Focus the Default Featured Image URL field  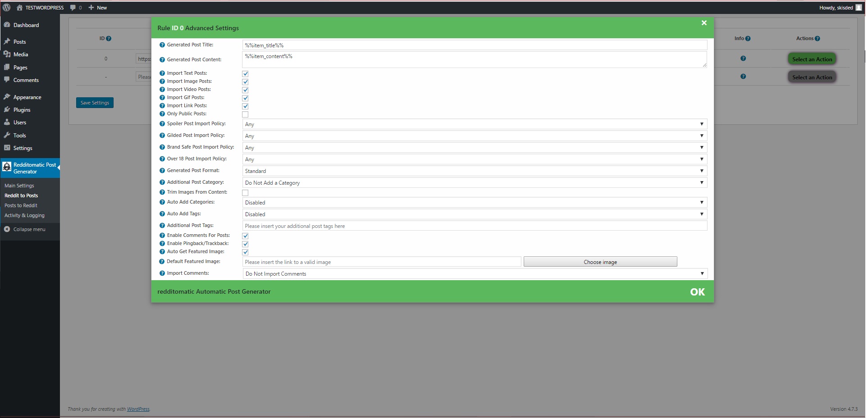coord(382,262)
